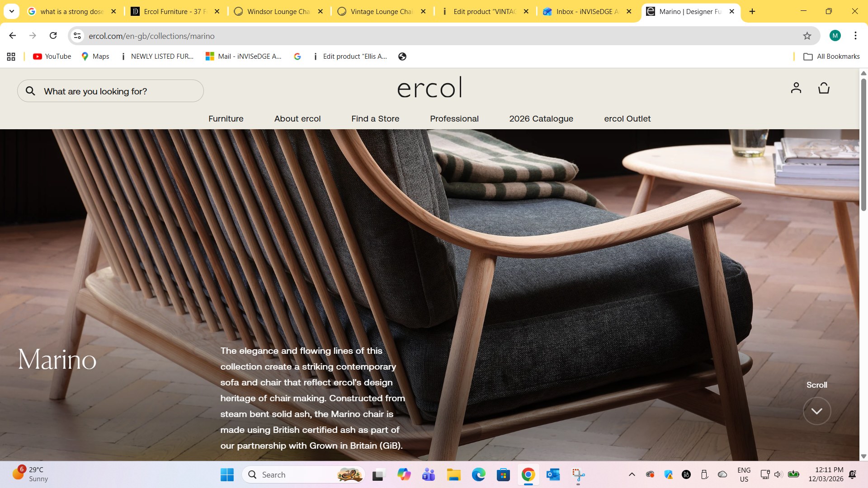
Task: Click the ercol logo
Action: (x=429, y=87)
